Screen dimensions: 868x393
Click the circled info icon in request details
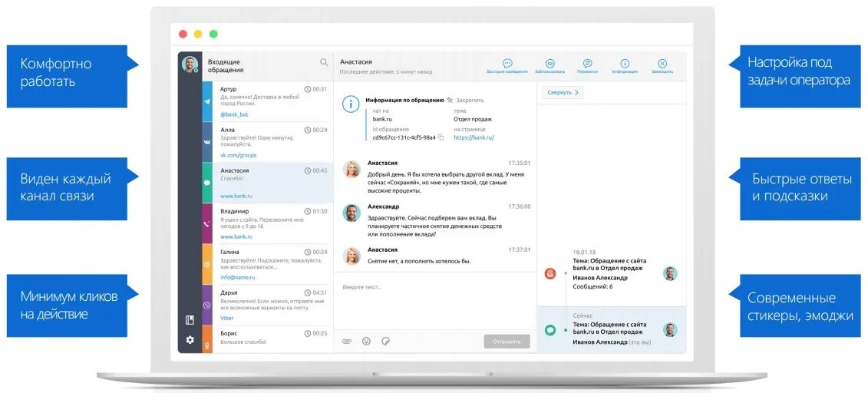pyautogui.click(x=351, y=104)
